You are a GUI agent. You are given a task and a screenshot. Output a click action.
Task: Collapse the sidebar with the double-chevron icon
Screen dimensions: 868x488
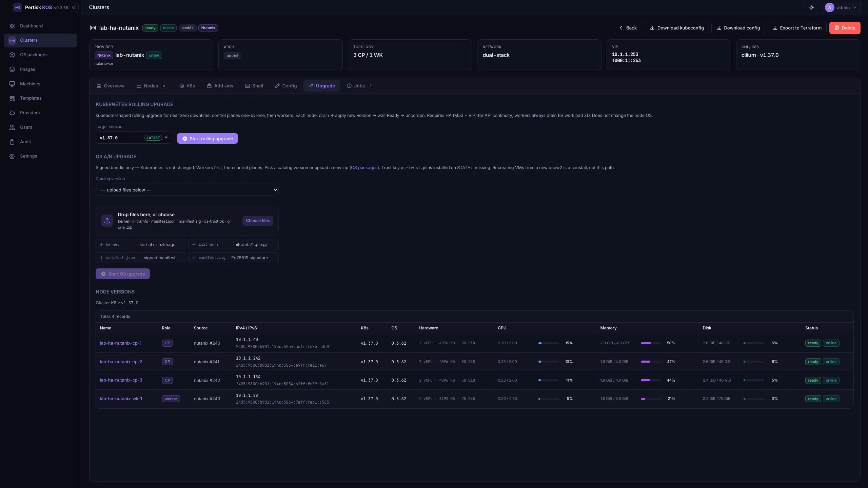[74, 7]
